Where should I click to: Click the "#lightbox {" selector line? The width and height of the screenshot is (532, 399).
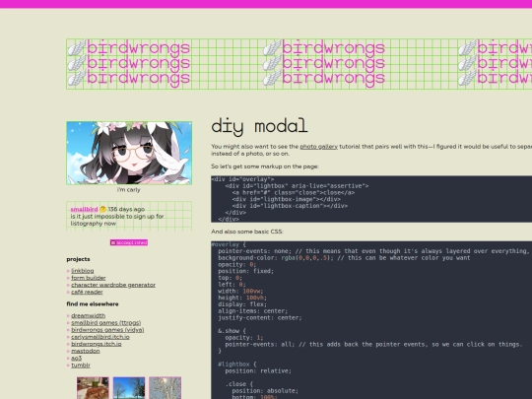coord(237,365)
